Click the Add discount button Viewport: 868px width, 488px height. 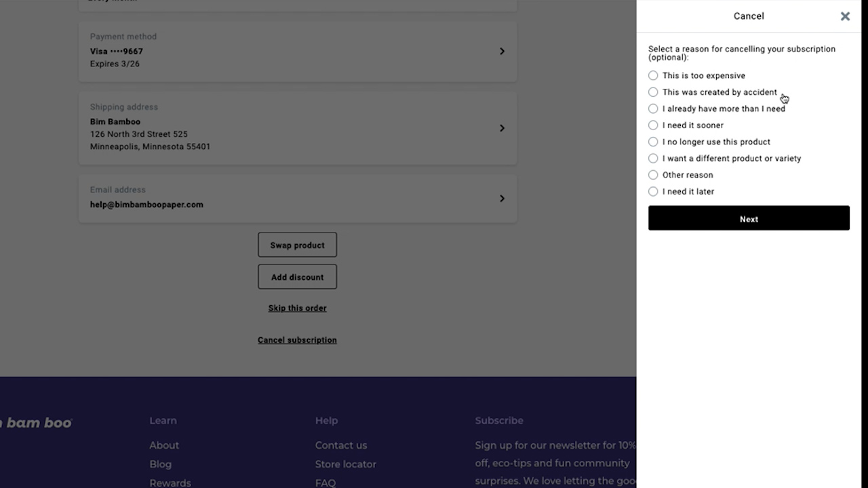tap(297, 277)
